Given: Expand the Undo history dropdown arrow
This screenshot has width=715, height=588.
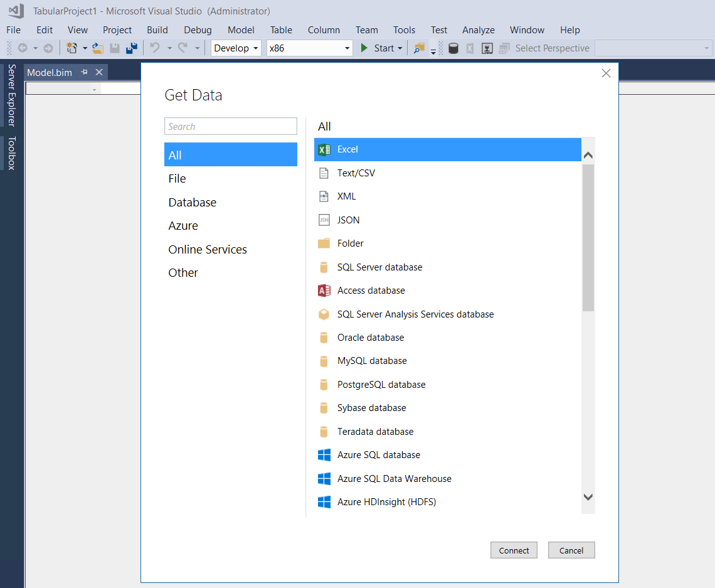Looking at the screenshot, I should [169, 48].
